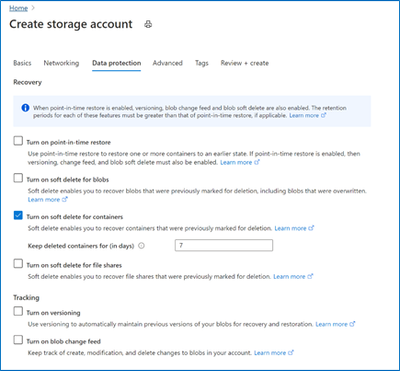Open Learn more under blob change feed

pyautogui.click(x=274, y=353)
